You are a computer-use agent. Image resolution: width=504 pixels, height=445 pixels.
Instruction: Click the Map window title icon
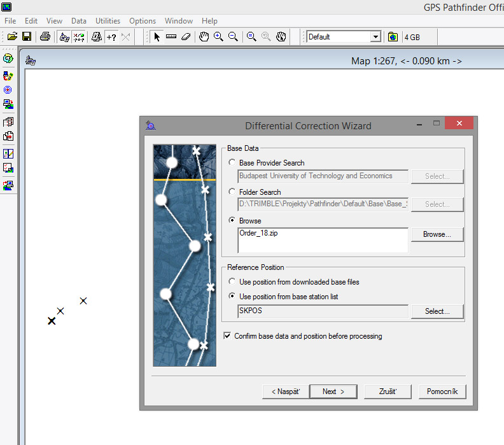31,60
